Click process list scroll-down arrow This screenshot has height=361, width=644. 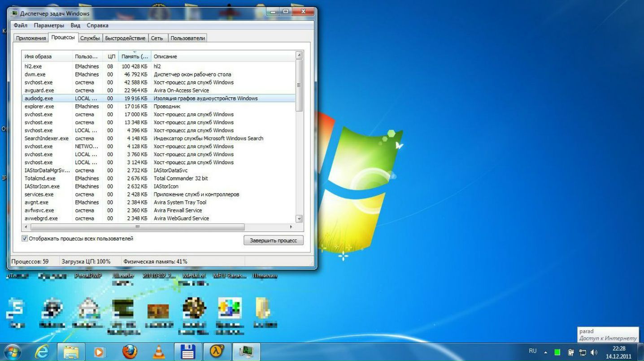point(299,219)
